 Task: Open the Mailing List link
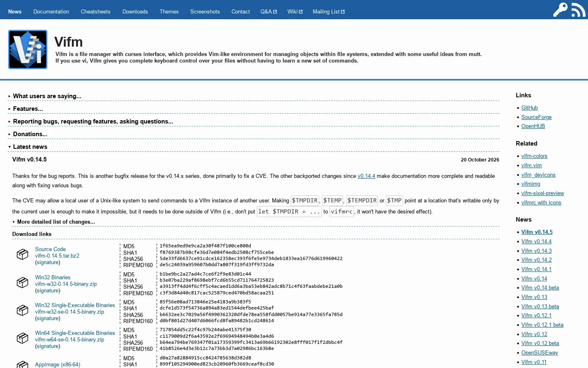[329, 11]
